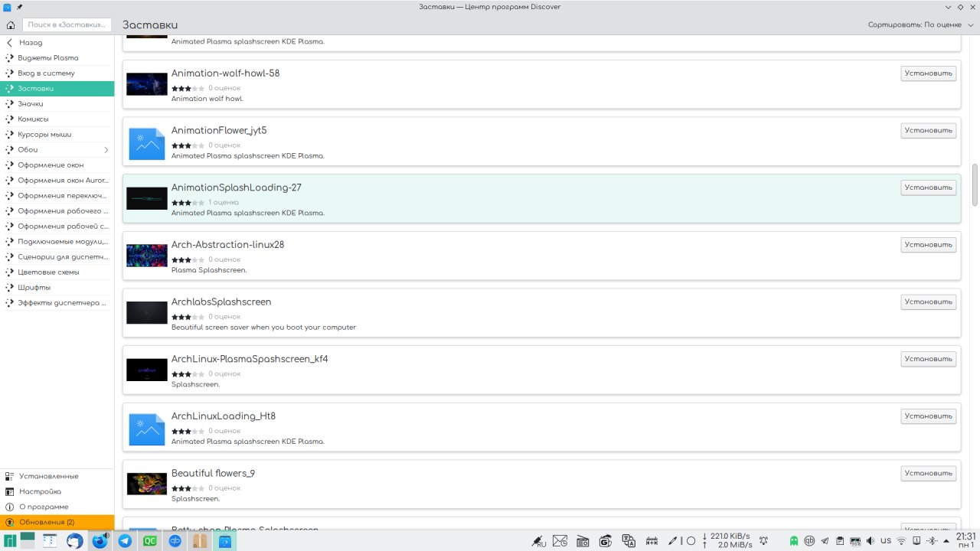Image resolution: width=980 pixels, height=551 pixels.
Task: Toggle the pin icon in the title bar
Action: (19, 7)
